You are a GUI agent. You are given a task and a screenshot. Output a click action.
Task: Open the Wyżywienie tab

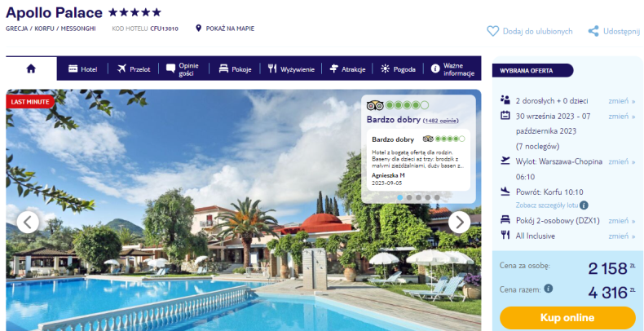pos(291,69)
